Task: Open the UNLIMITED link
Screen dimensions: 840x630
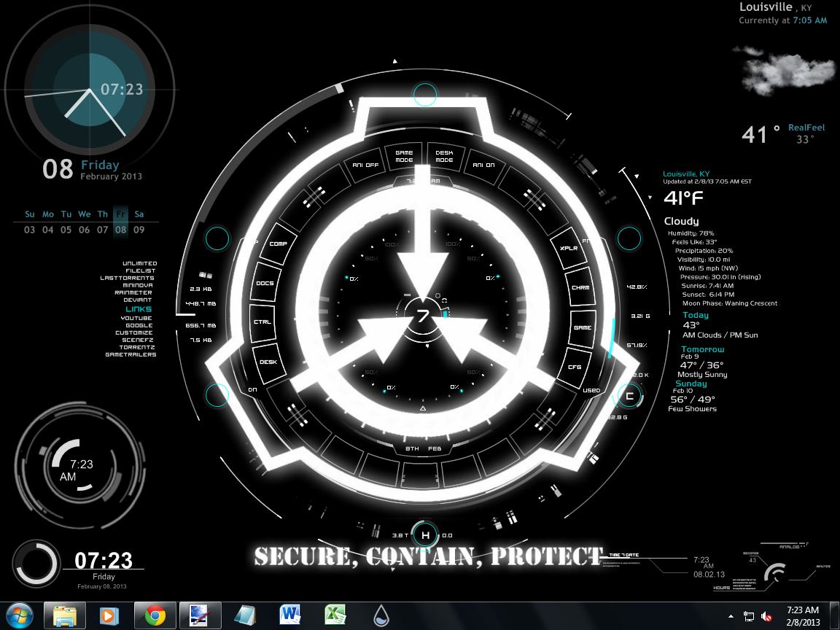Action: tap(140, 263)
